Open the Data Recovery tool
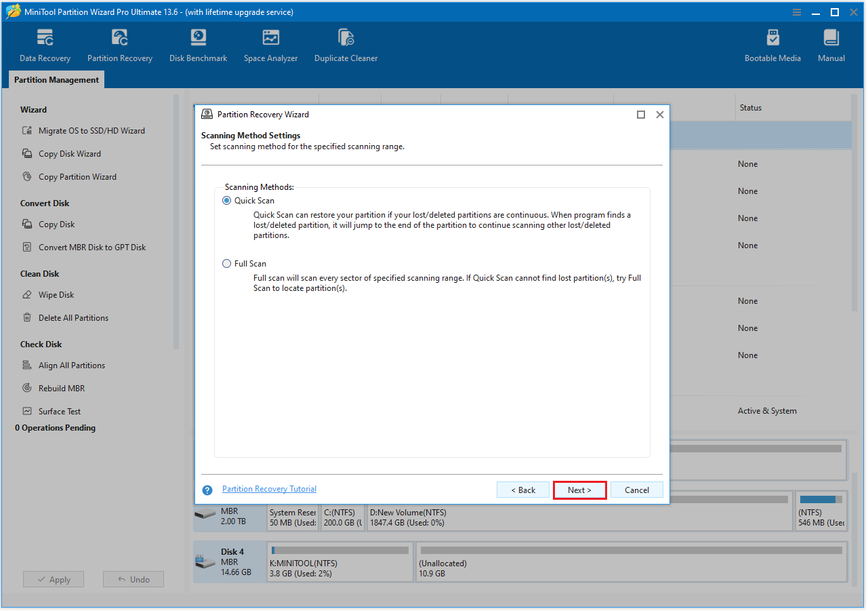868x611 pixels. click(45, 44)
